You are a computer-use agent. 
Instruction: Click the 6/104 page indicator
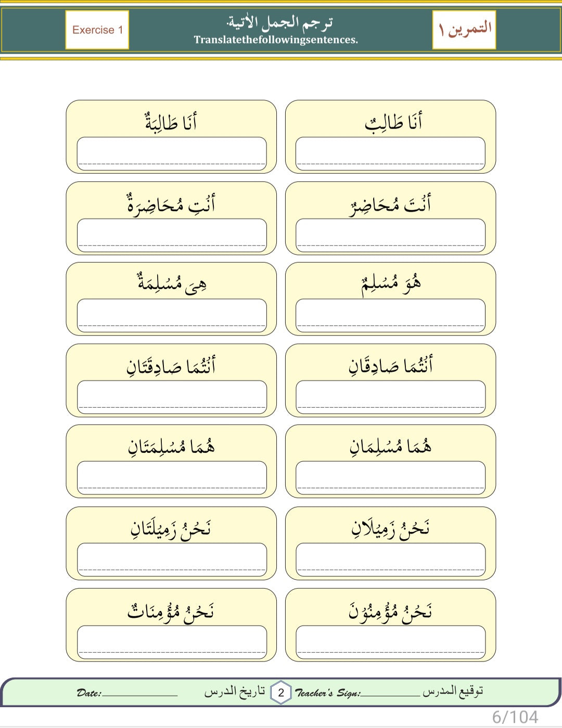[515, 717]
